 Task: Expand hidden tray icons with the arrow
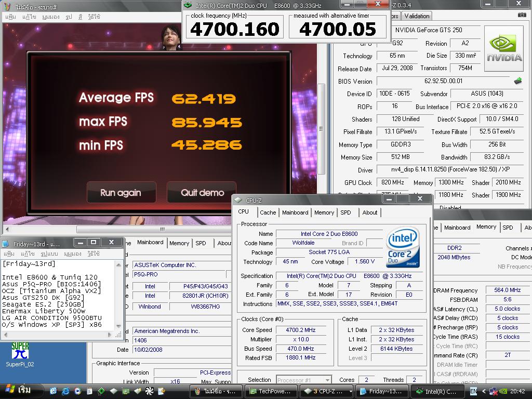point(484,391)
